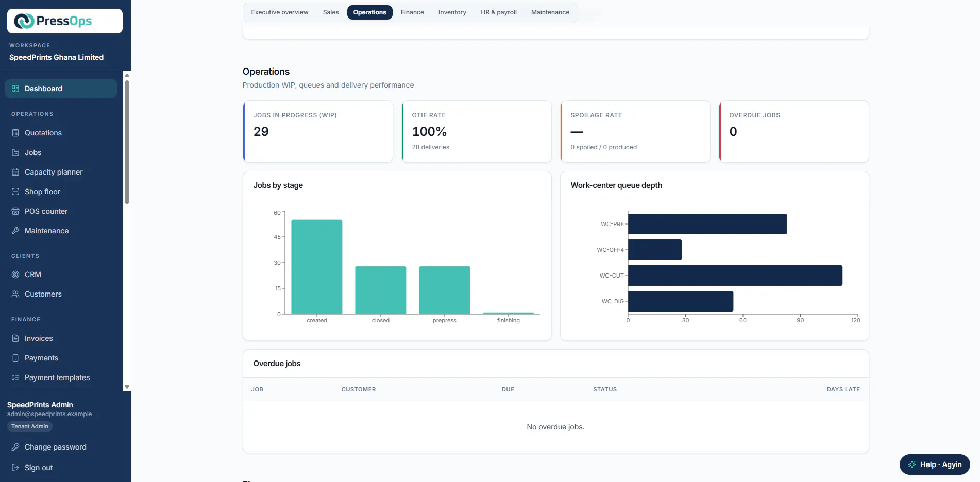Click the Change password key icon

(15, 447)
